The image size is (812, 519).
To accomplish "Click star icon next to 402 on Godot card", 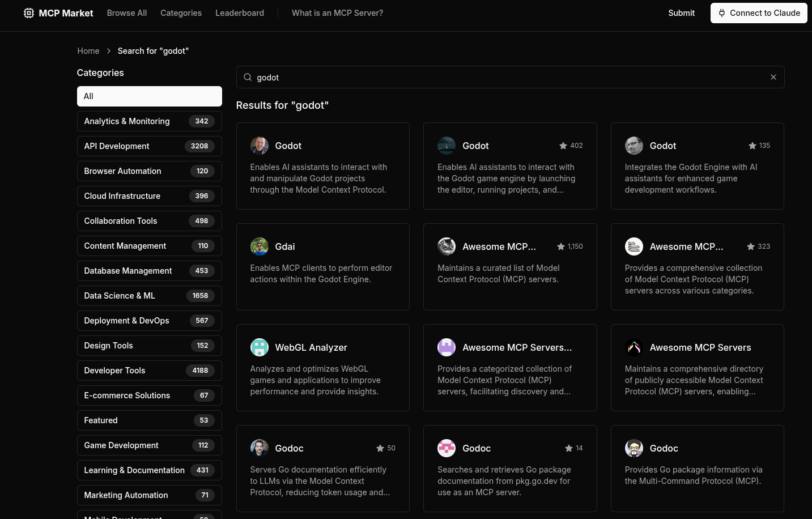I will [x=563, y=146].
